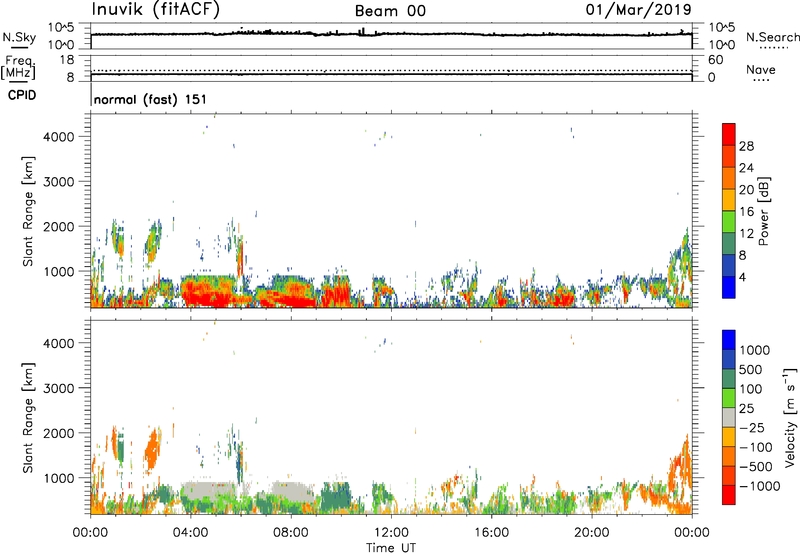Click the '18' tick on frequency axis

pyautogui.click(x=67, y=60)
